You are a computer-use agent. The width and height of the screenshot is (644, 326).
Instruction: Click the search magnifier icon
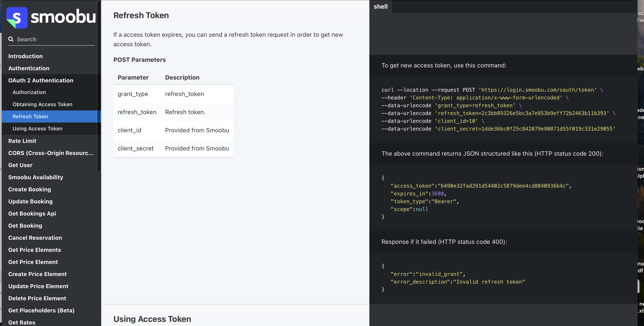tap(11, 39)
